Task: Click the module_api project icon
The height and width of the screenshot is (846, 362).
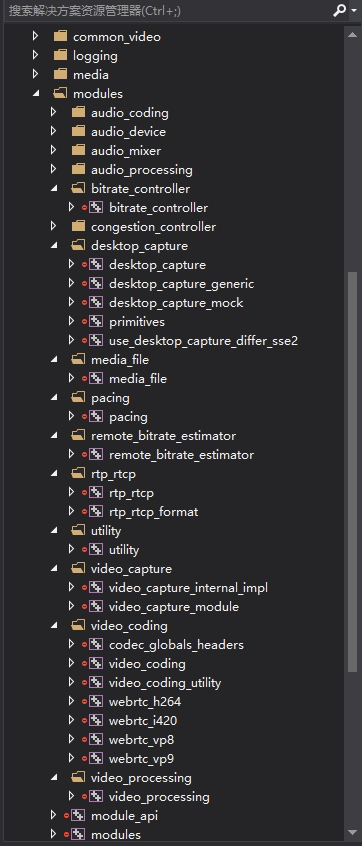Action: pyautogui.click(x=78, y=815)
